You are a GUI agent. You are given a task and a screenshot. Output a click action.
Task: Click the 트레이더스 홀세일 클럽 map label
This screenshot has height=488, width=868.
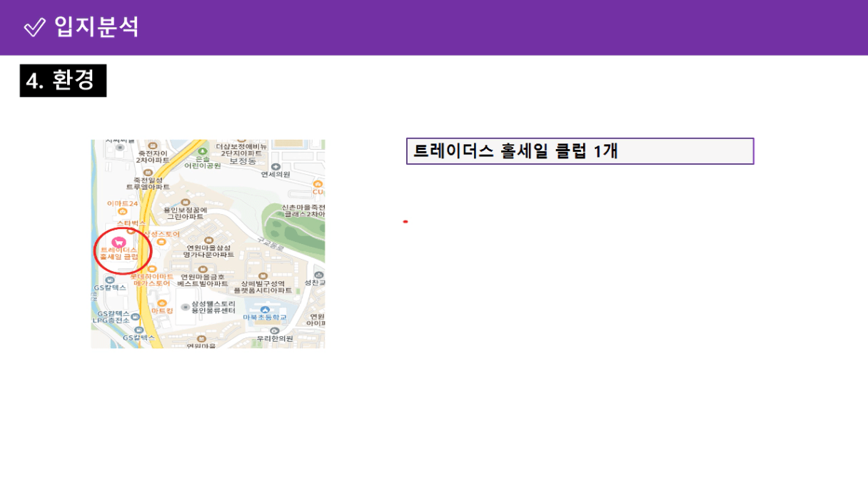click(x=118, y=253)
